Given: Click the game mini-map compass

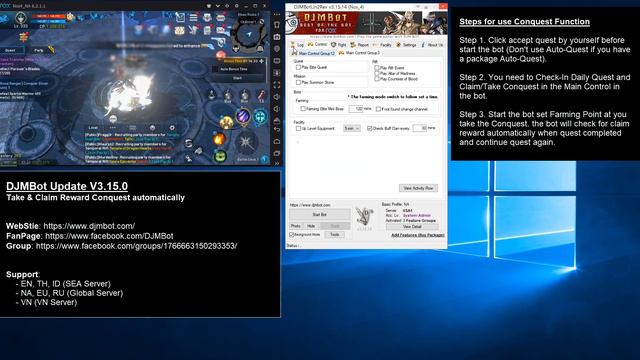Looking at the screenshot, I should click(248, 34).
